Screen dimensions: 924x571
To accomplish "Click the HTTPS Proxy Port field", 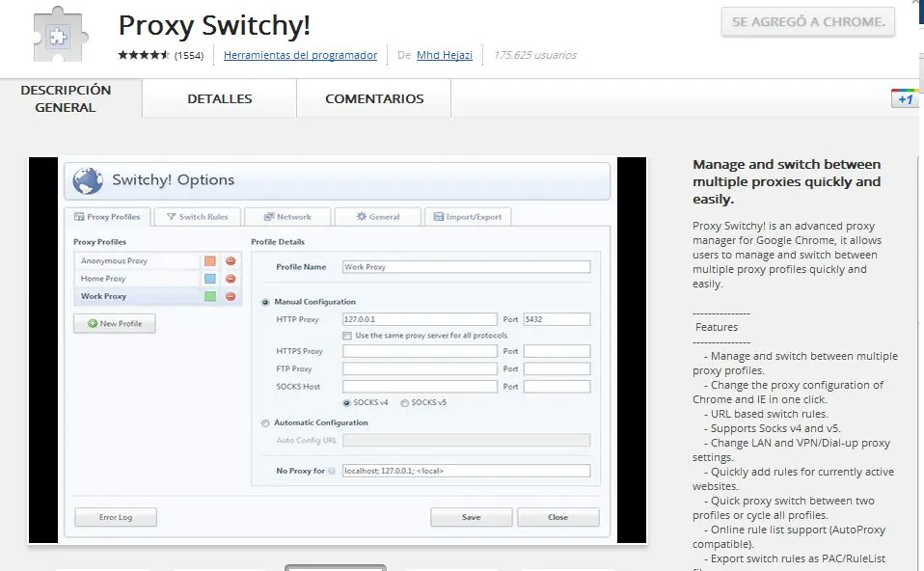I will pyautogui.click(x=557, y=351).
